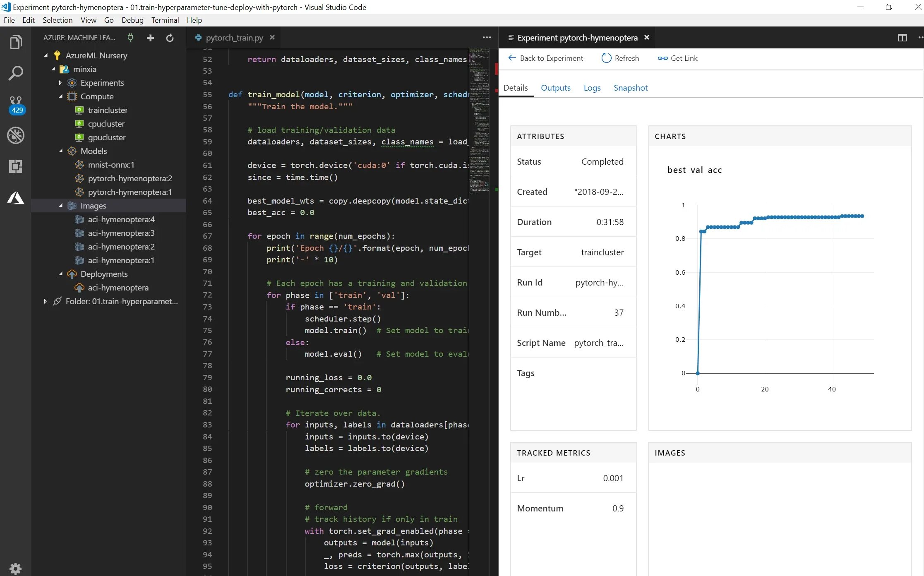This screenshot has width=924, height=576.
Task: Click the Logs tab link
Action: [x=592, y=88]
